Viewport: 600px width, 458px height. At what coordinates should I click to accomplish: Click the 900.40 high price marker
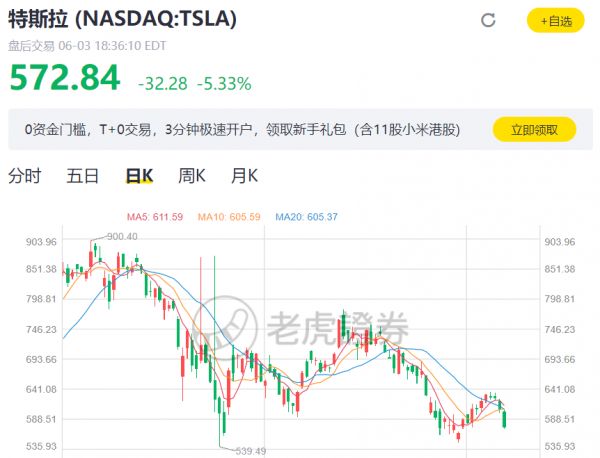(x=120, y=236)
